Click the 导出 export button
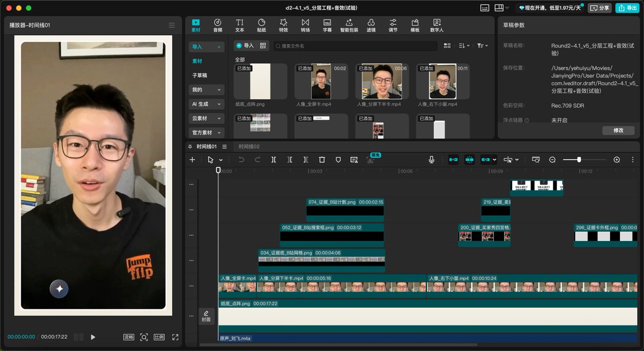The height and width of the screenshot is (351, 644). (627, 8)
